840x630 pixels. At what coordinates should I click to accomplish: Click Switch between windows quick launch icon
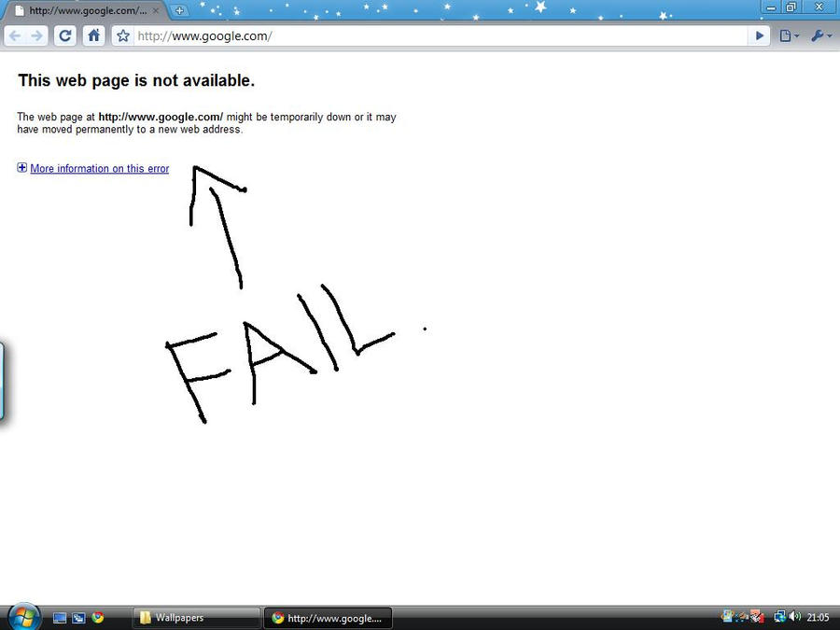[x=78, y=618]
